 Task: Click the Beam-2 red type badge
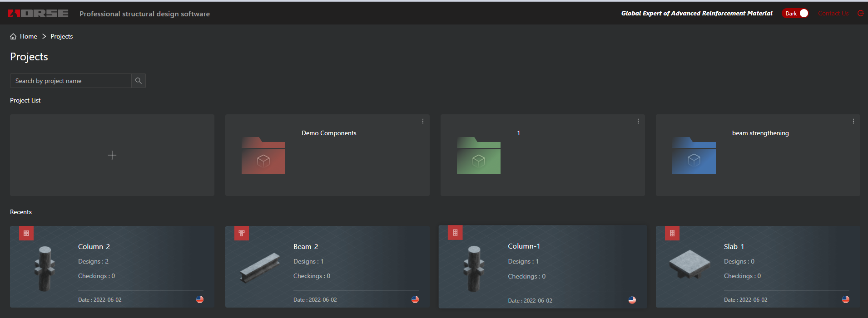click(242, 233)
